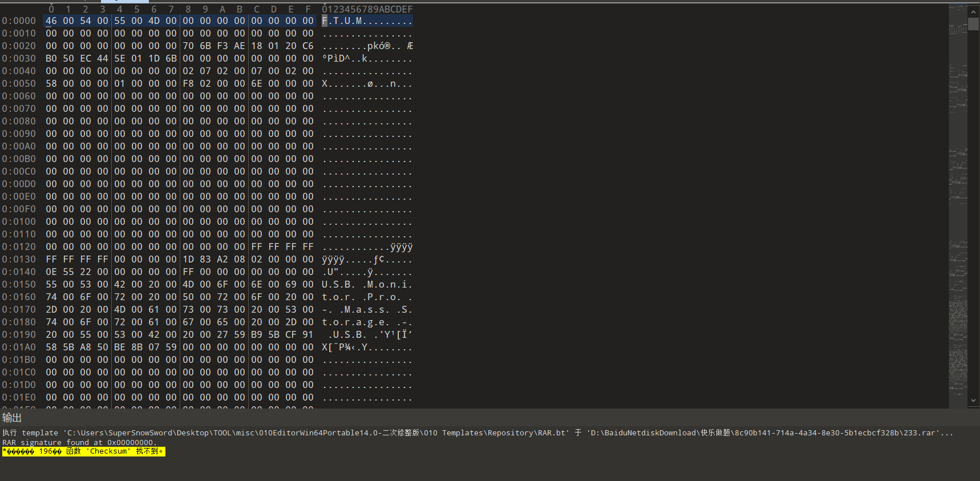Select address row 0:01A0
980x481 pixels.
tap(19, 347)
